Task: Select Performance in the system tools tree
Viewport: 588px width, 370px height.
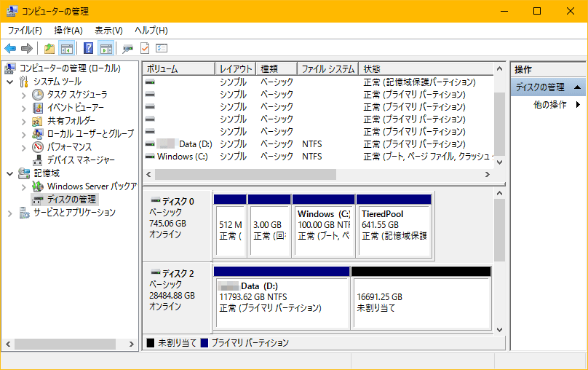Action: pos(69,147)
